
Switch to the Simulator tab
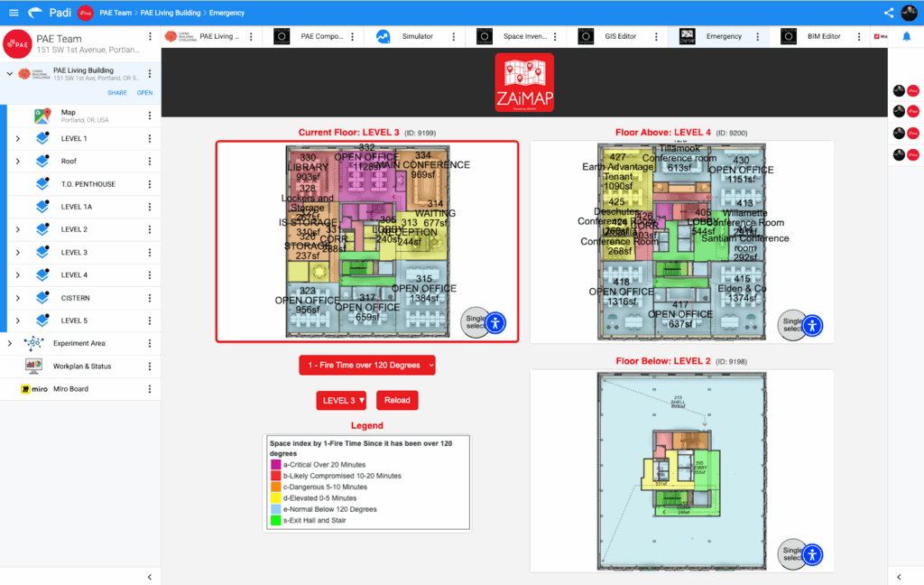[x=418, y=37]
